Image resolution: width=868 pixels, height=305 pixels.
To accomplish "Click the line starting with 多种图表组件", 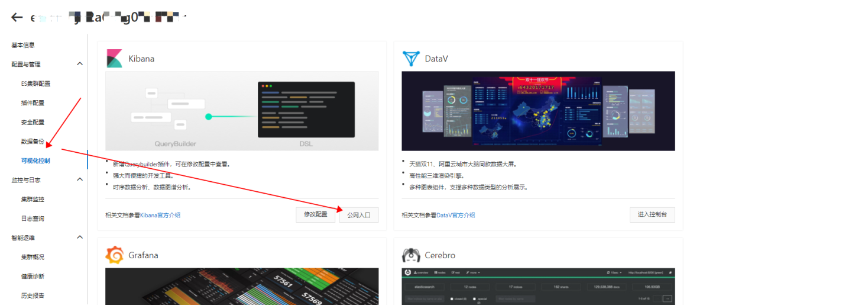I will pyautogui.click(x=468, y=187).
